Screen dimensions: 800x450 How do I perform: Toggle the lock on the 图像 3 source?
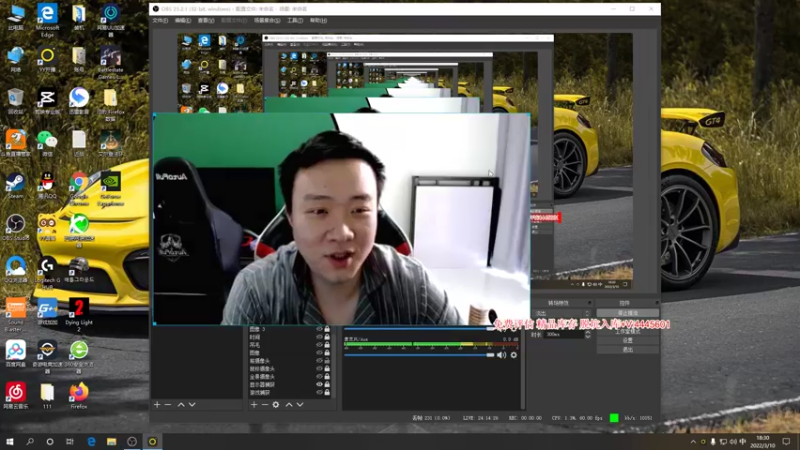point(327,329)
